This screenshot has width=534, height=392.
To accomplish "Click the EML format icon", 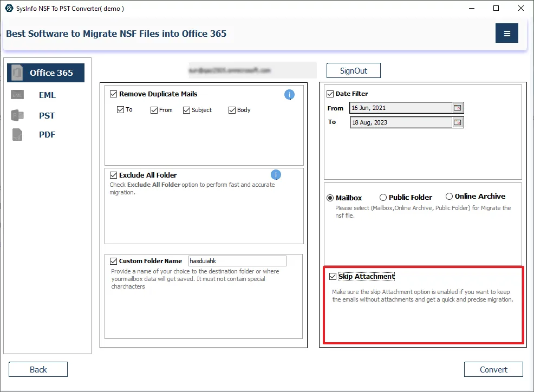I will coord(17,95).
